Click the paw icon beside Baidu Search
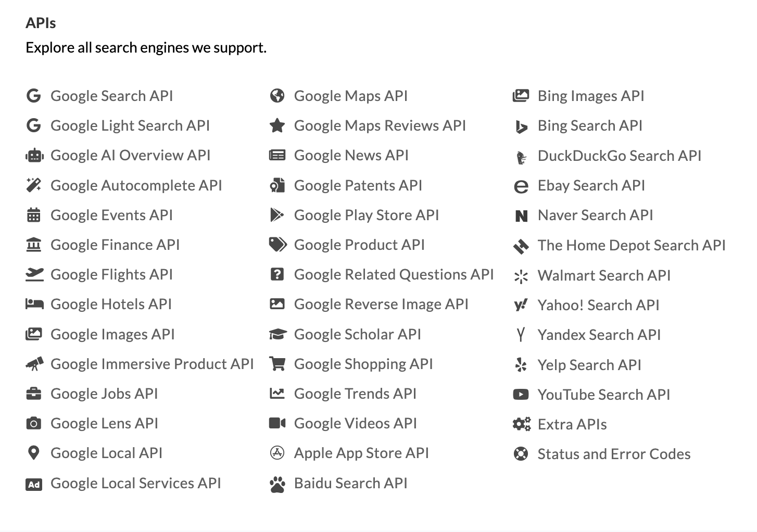This screenshot has width=757, height=532. (277, 484)
